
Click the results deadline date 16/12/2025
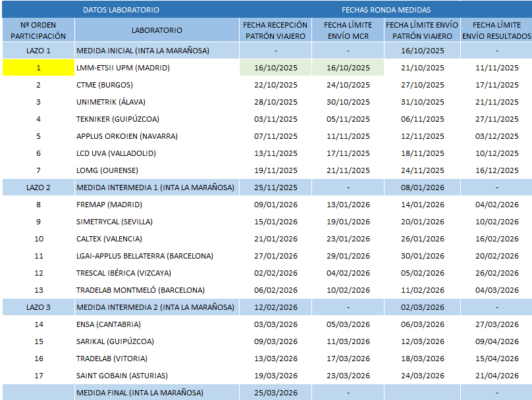click(x=496, y=170)
